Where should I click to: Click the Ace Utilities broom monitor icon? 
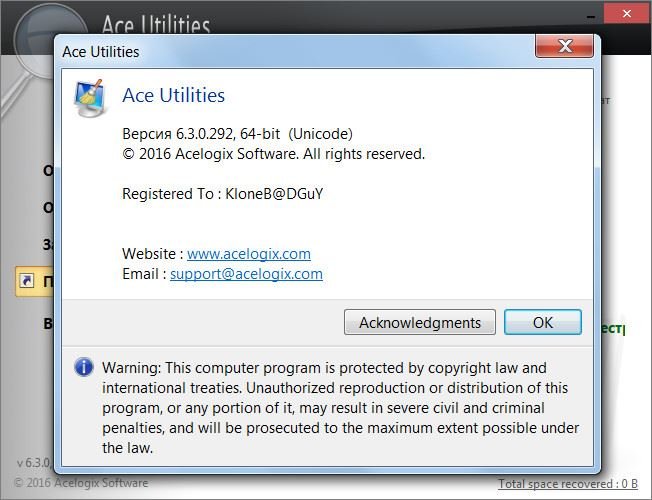(x=91, y=98)
